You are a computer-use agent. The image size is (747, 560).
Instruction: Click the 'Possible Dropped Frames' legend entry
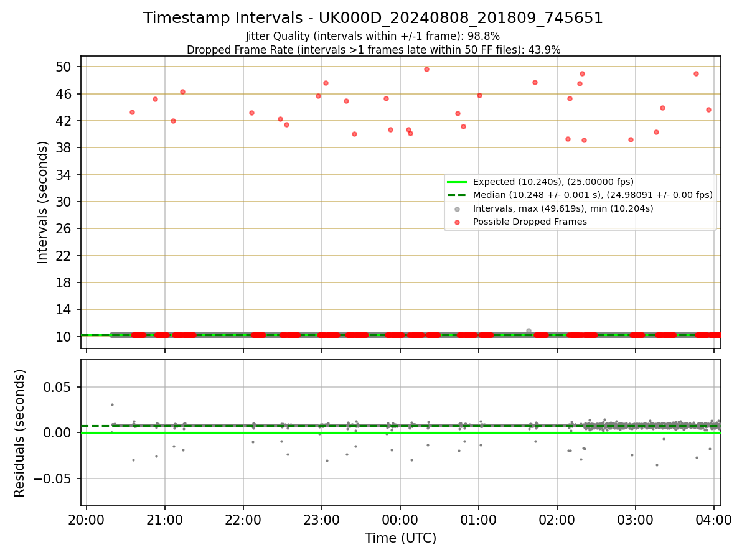pos(530,222)
